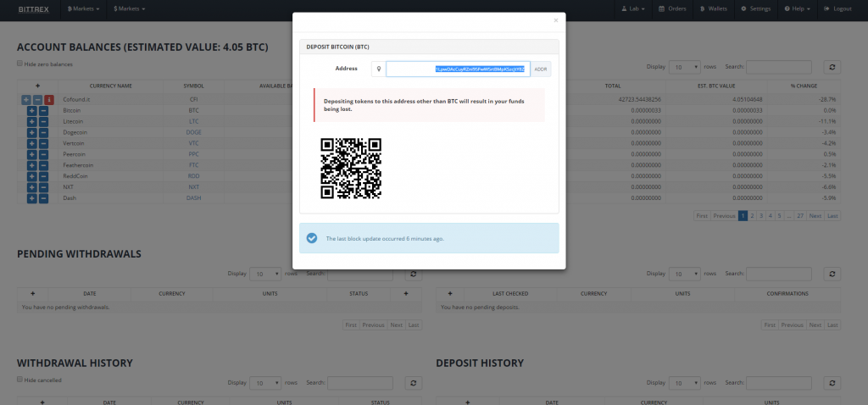
Task: Open the account balances rows display dropdown
Action: coord(685,67)
